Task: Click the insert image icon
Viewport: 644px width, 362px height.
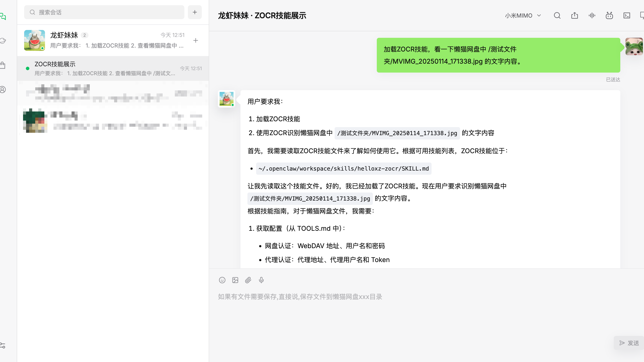Action: point(235,280)
